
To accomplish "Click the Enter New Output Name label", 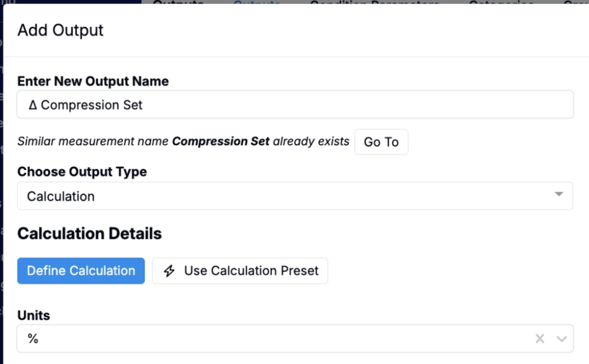I will click(93, 81).
